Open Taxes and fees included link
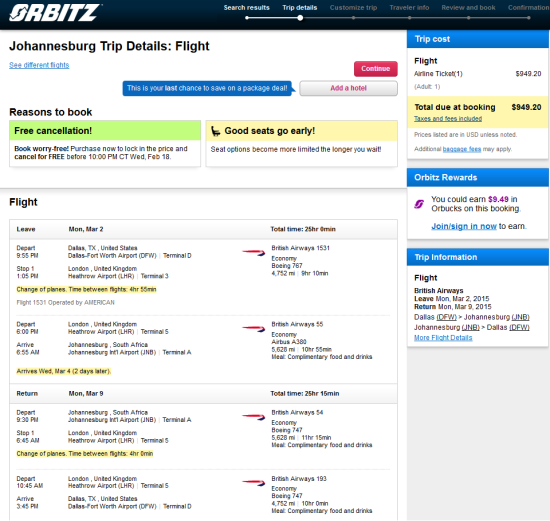Image resolution: width=550 pixels, height=521 pixels. tap(448, 119)
